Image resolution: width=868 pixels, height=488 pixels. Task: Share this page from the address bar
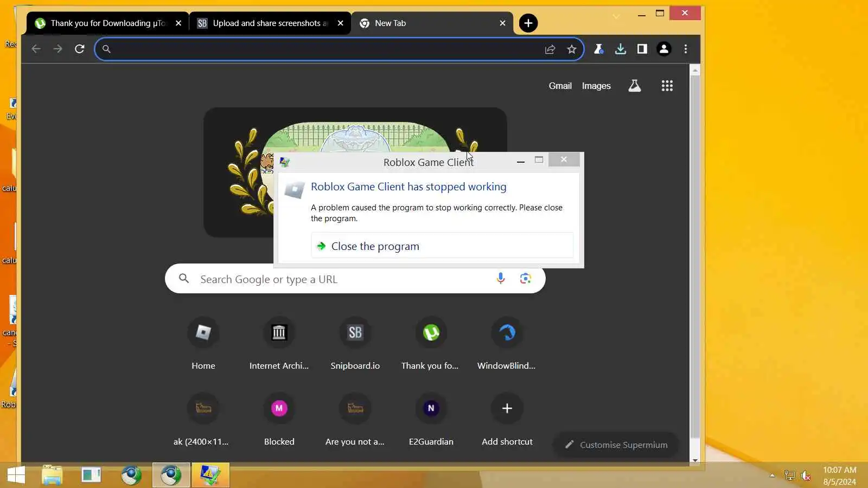pyautogui.click(x=550, y=49)
